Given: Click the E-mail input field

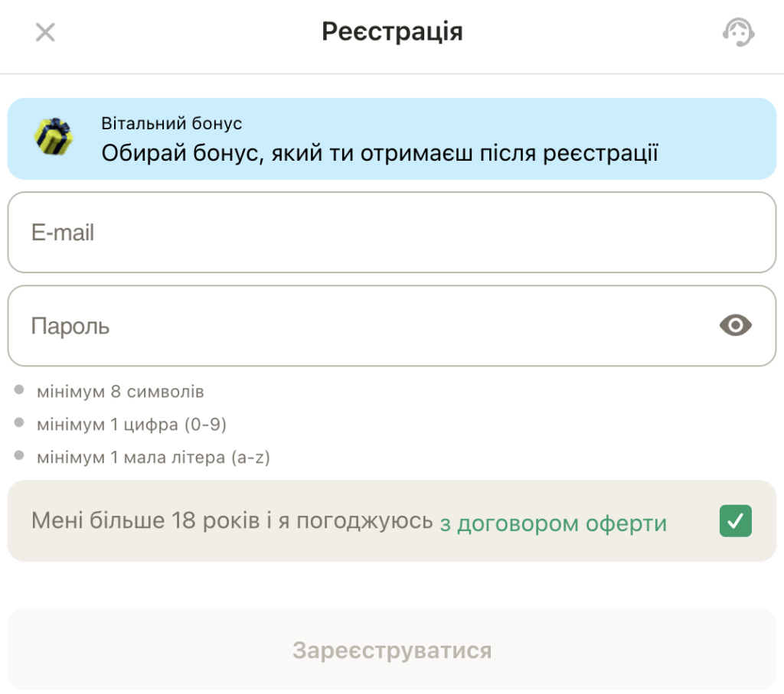Looking at the screenshot, I should [392, 232].
